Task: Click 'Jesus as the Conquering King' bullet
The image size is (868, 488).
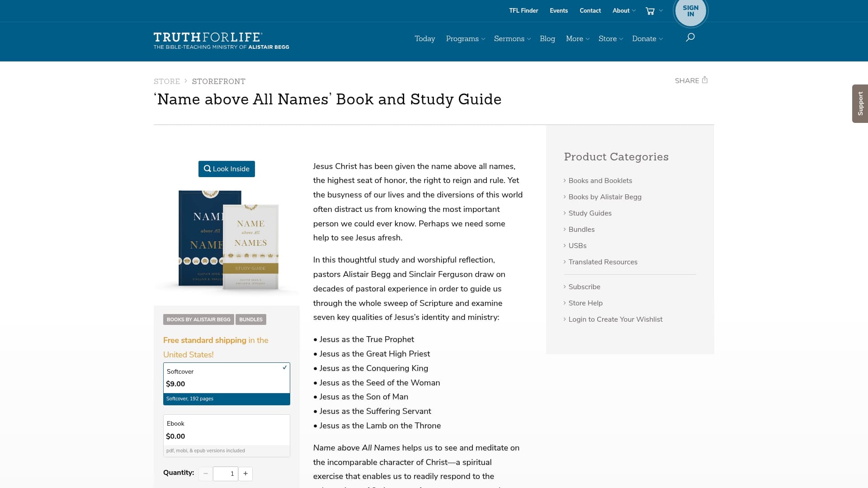Action: pos(374,368)
